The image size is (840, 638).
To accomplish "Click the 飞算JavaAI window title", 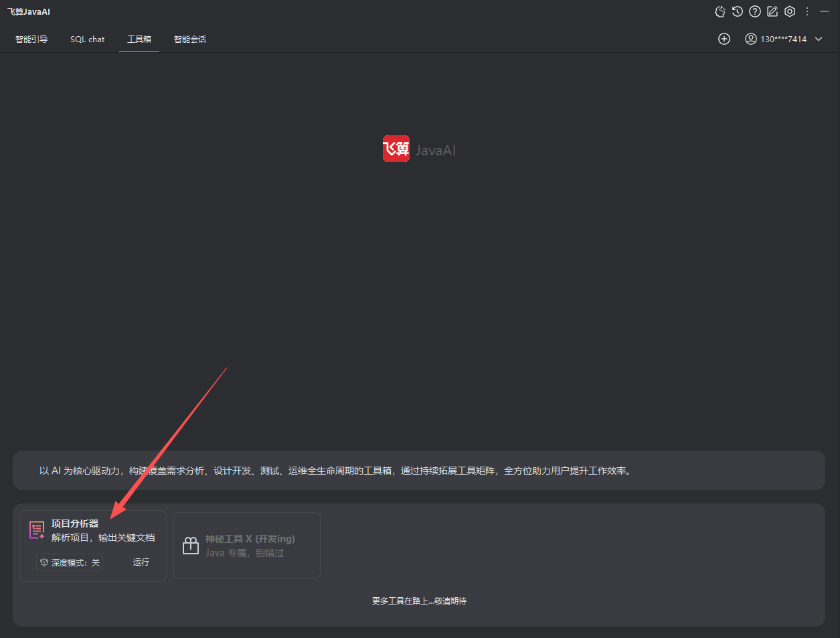I will pos(29,12).
